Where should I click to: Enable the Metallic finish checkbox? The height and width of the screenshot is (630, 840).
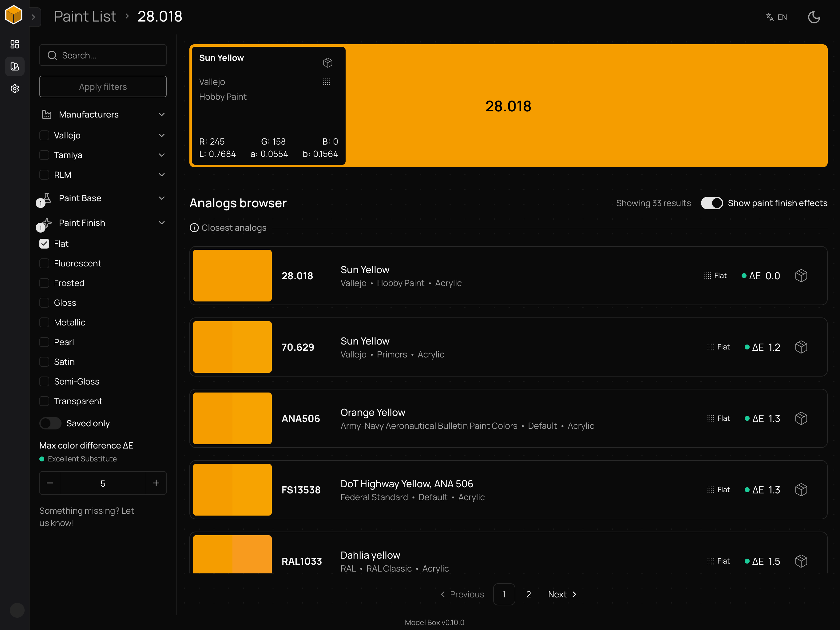tap(45, 322)
